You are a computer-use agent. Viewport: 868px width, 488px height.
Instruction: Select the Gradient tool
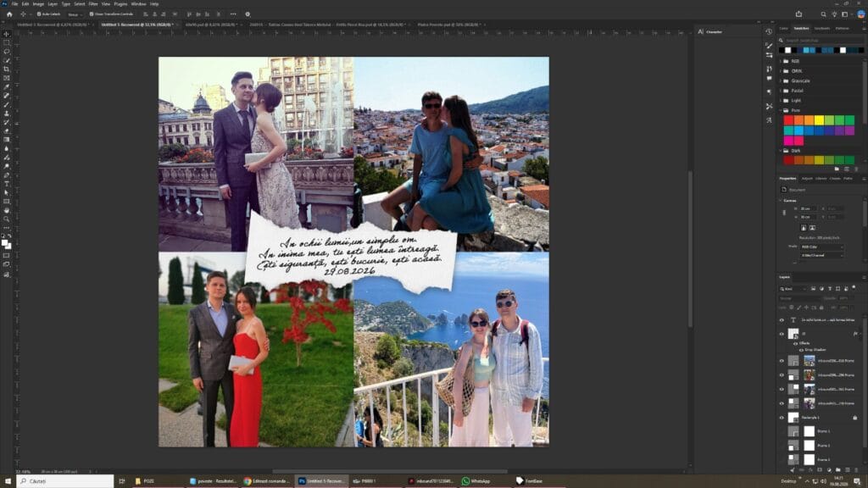coord(7,140)
